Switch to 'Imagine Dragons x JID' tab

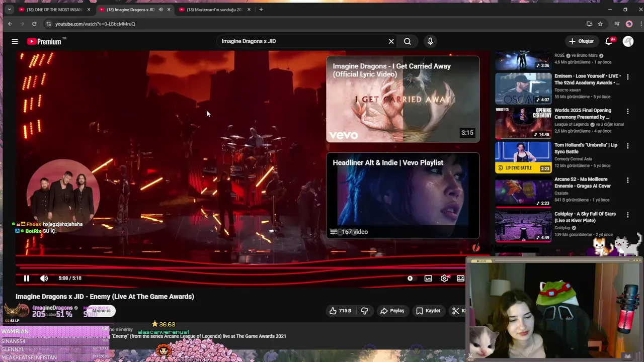[x=130, y=10]
